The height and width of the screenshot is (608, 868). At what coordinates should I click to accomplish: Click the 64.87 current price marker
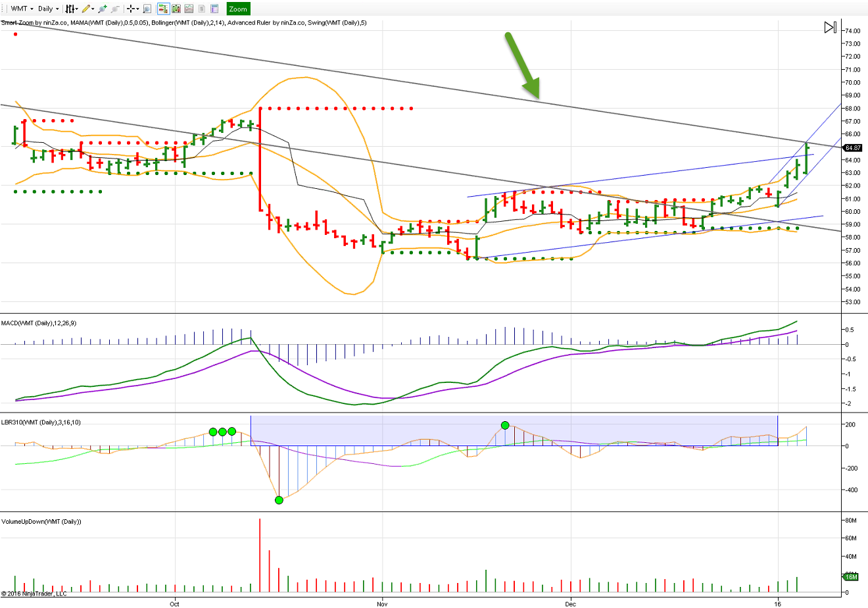coord(853,148)
